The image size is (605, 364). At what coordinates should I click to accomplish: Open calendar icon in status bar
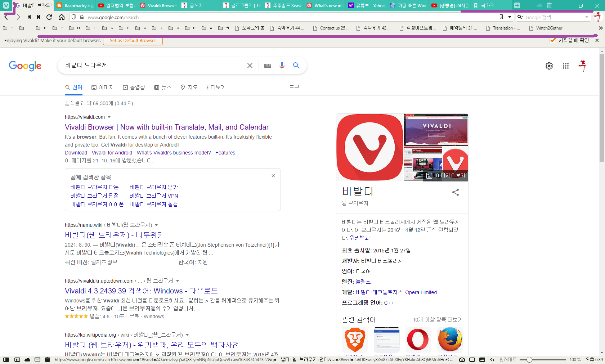48,360
